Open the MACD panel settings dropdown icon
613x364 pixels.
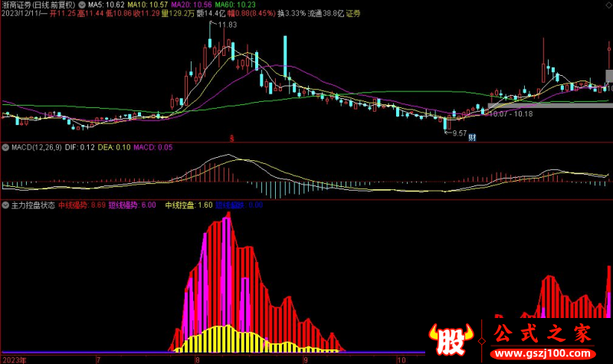[x=5, y=147]
